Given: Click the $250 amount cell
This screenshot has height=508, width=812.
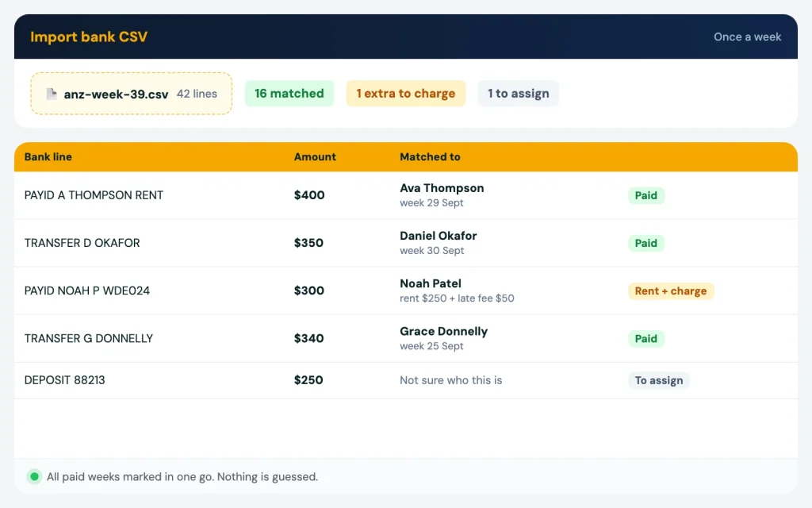Looking at the screenshot, I should [x=308, y=380].
